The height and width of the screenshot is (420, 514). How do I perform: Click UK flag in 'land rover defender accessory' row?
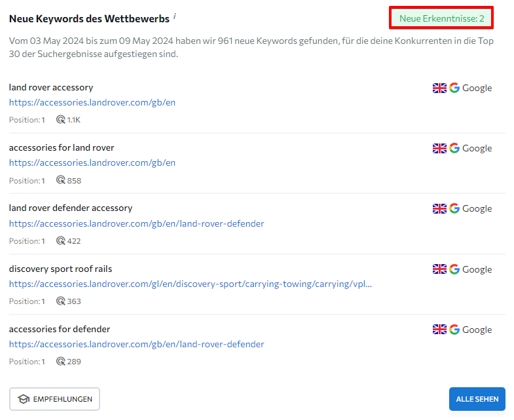click(x=439, y=208)
